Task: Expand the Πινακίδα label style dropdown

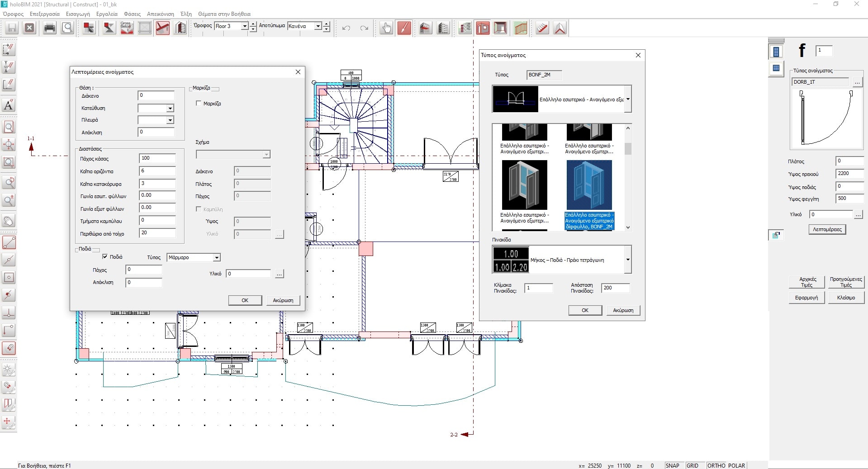Action: click(x=628, y=260)
